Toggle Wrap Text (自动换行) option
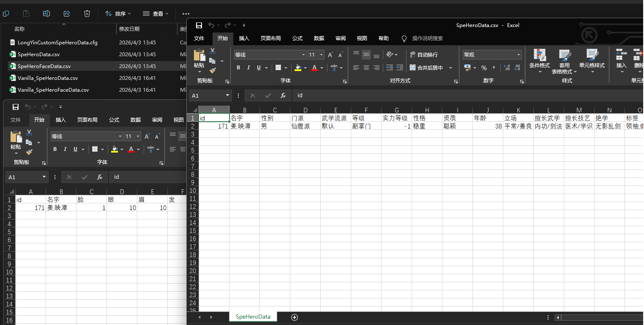Screen dimensions: 644x325 [424, 55]
